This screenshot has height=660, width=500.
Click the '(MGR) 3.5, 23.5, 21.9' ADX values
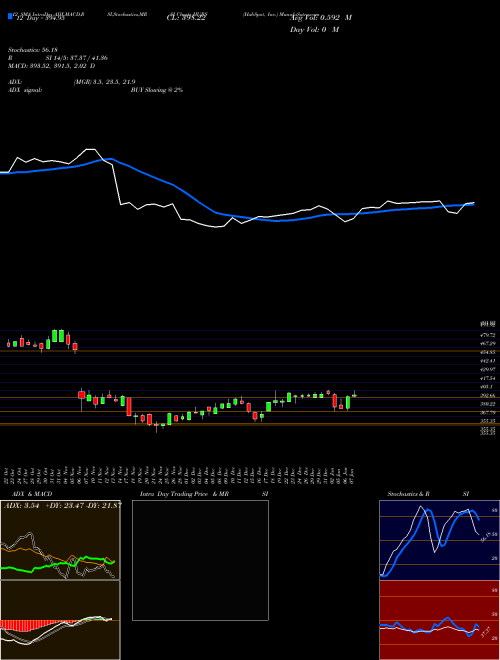[x=104, y=82]
